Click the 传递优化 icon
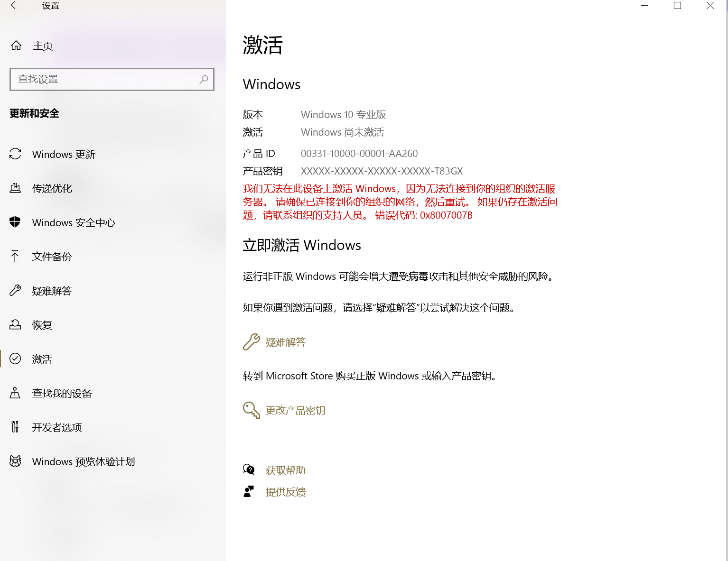Screen dimensions: 728x561 click(x=15, y=188)
